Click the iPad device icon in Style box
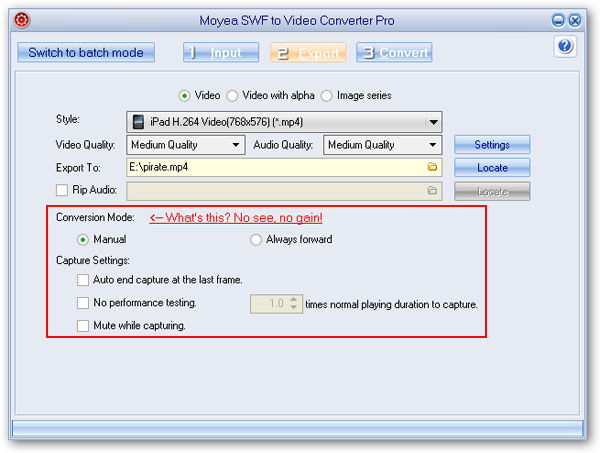 [138, 122]
